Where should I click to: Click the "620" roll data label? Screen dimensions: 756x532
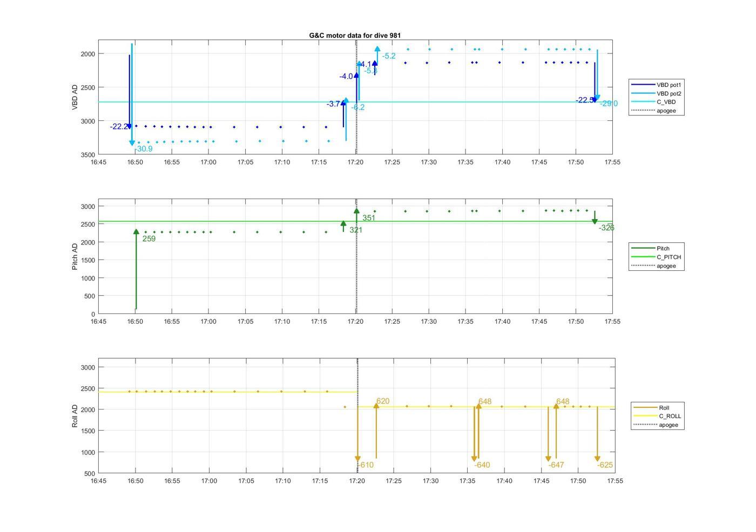click(x=383, y=401)
